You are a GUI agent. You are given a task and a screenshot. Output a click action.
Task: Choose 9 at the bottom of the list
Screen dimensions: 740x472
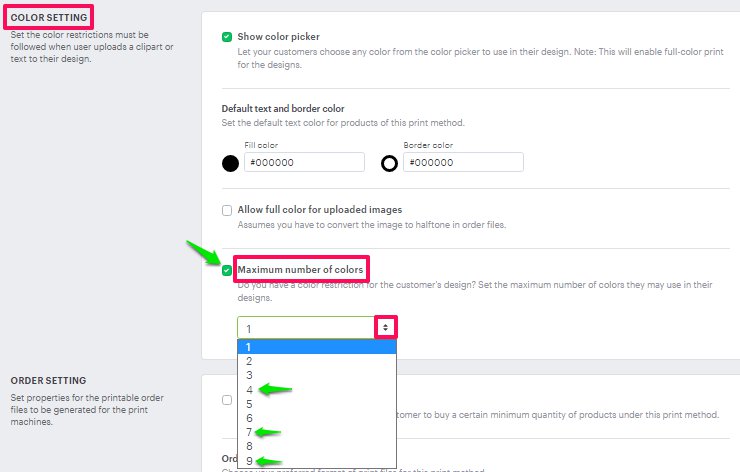coord(317,461)
